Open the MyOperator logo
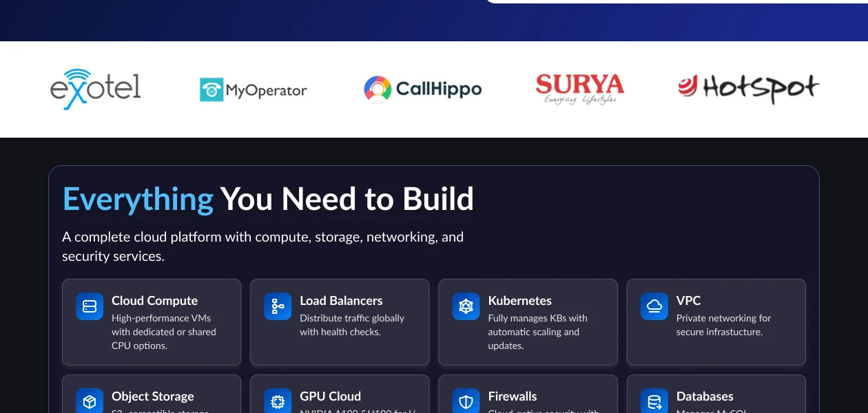Viewport: 868px width, 413px height. coord(254,89)
